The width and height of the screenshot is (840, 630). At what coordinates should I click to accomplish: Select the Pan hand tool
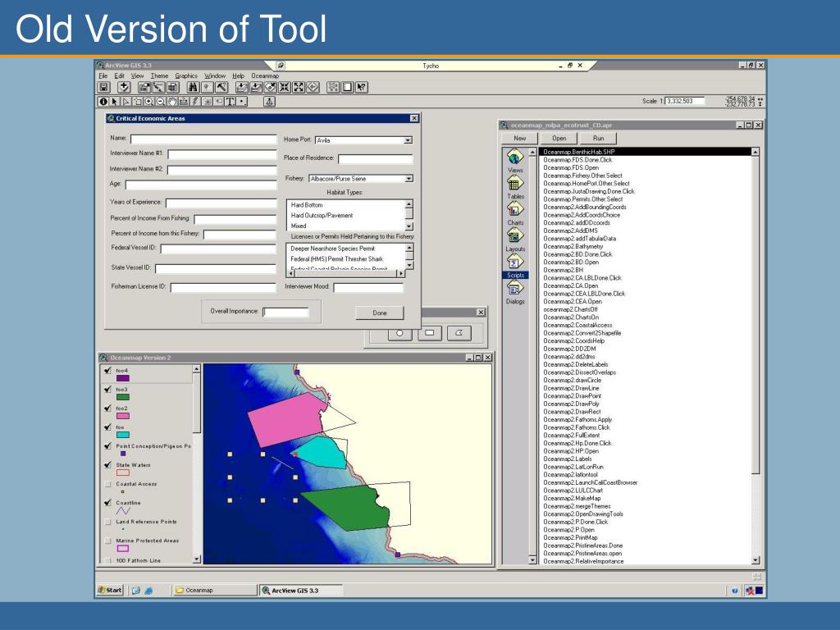click(x=172, y=101)
